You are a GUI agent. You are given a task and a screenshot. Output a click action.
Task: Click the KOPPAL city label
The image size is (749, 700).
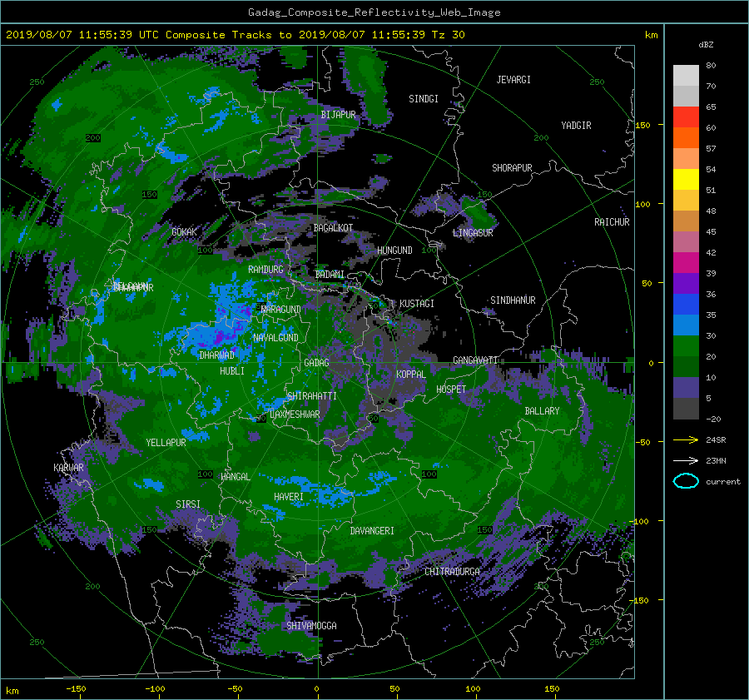411,375
